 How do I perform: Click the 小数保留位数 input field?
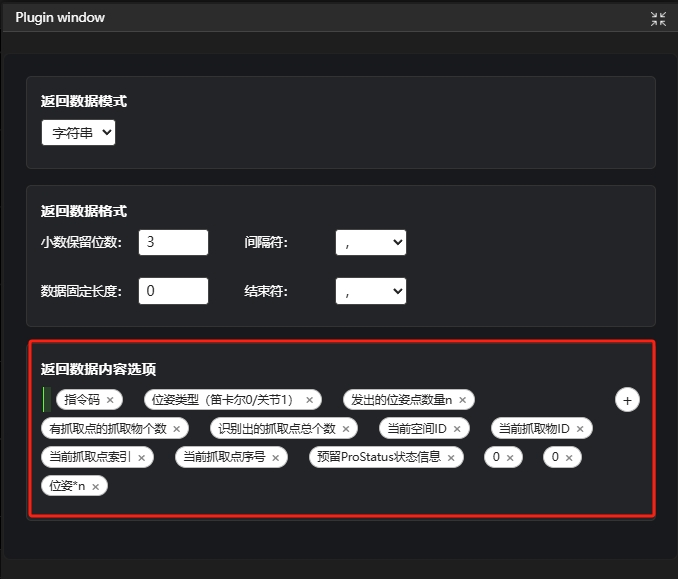pos(173,242)
